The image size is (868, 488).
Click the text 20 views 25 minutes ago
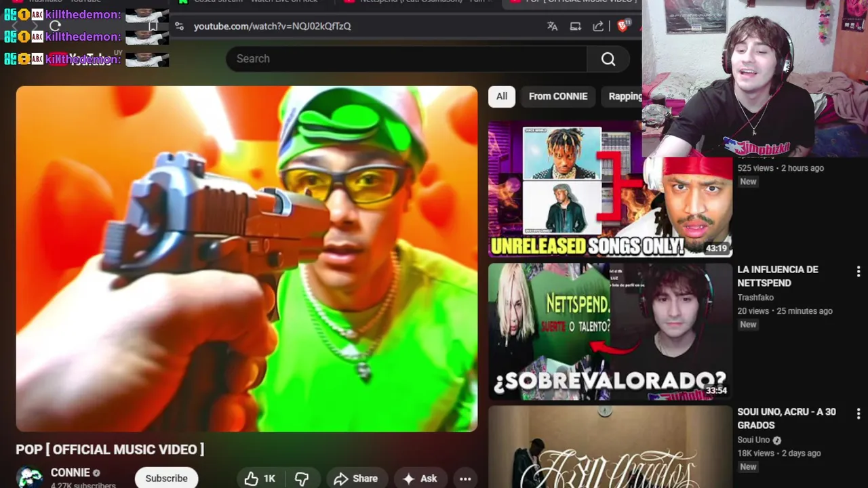(785, 311)
